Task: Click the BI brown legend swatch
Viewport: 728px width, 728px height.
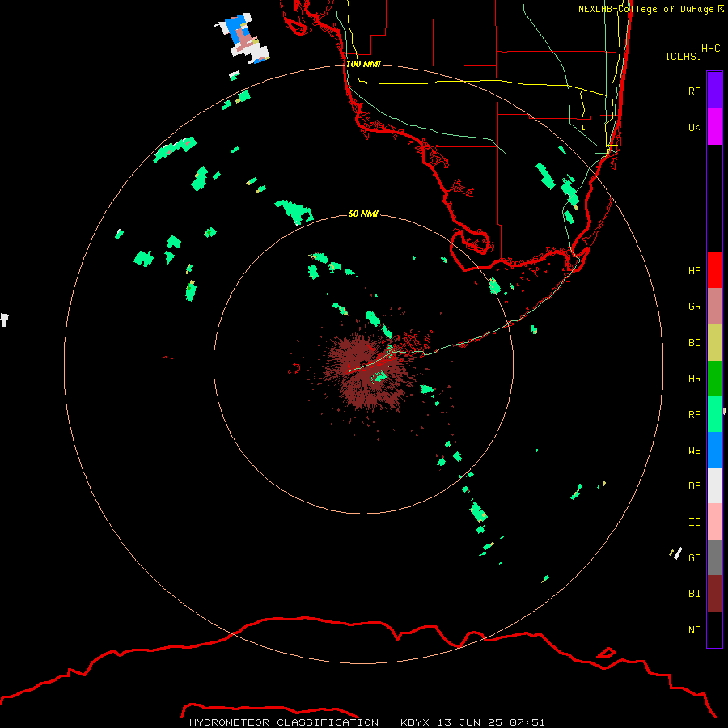Action: tap(714, 594)
